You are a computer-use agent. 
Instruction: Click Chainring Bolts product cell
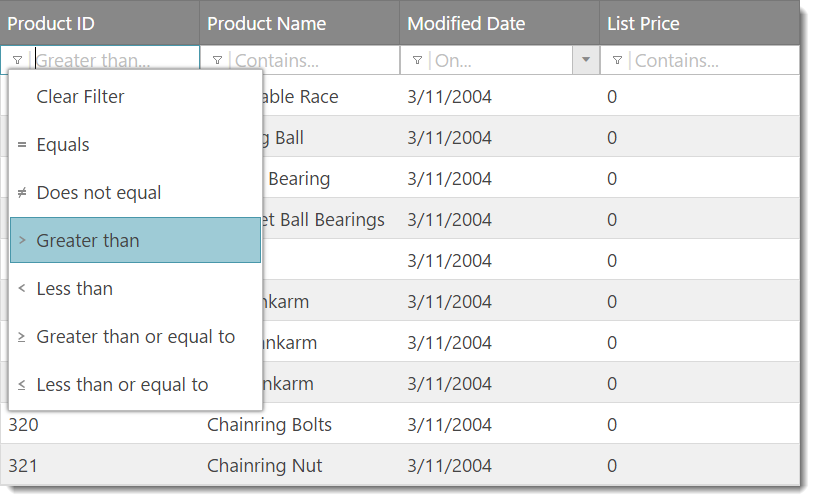point(269,425)
